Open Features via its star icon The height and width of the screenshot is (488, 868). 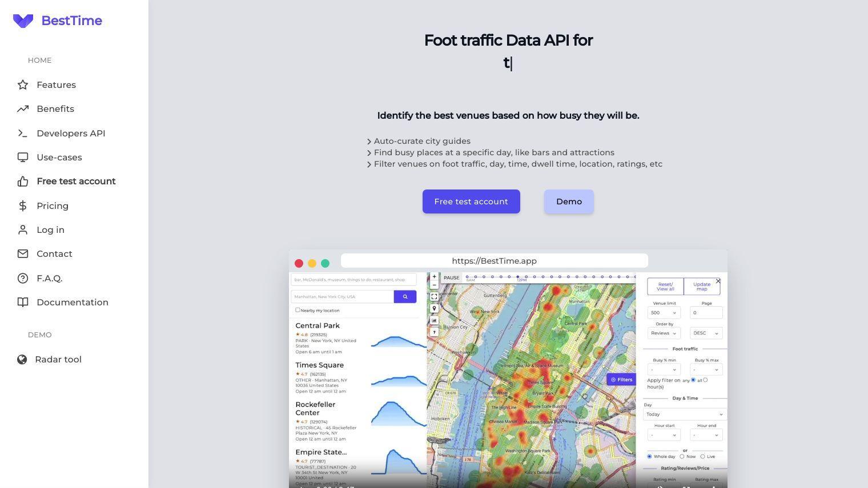[x=23, y=84]
